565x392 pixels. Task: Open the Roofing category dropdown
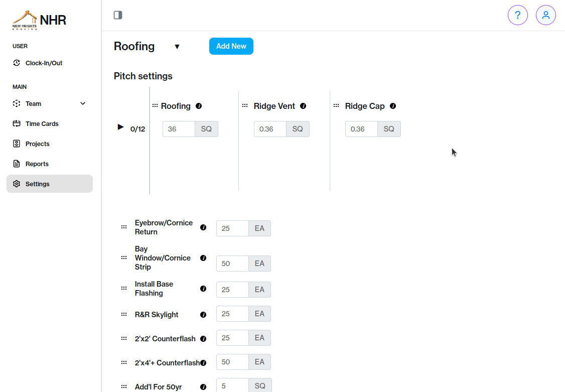click(x=177, y=46)
